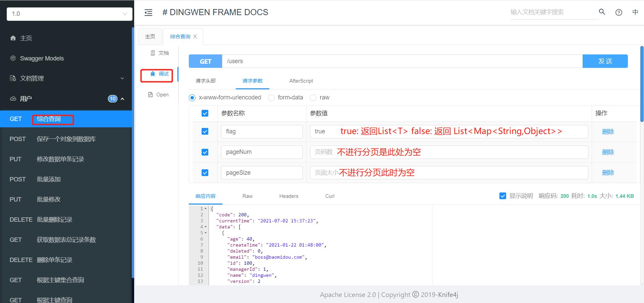Toggle the sidebar collapse menu icon
Image resolution: width=644 pixels, height=303 pixels.
pyautogui.click(x=148, y=12)
